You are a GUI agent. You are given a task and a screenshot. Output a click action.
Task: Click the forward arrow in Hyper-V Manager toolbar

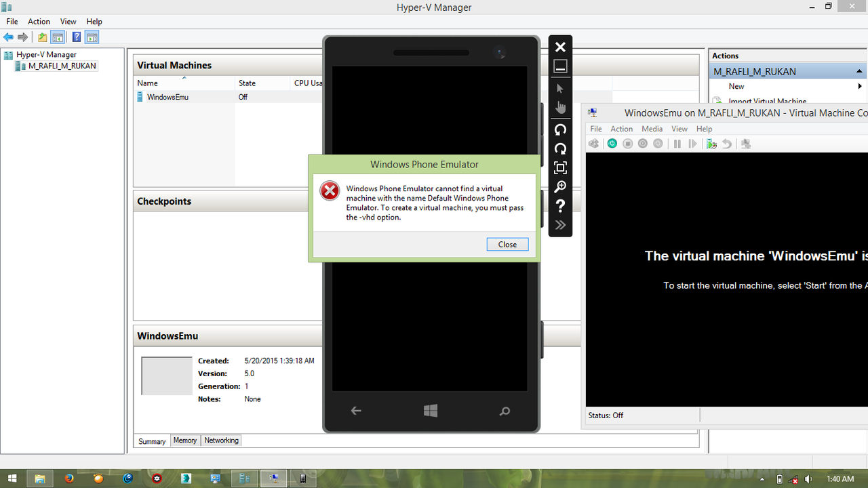23,37
